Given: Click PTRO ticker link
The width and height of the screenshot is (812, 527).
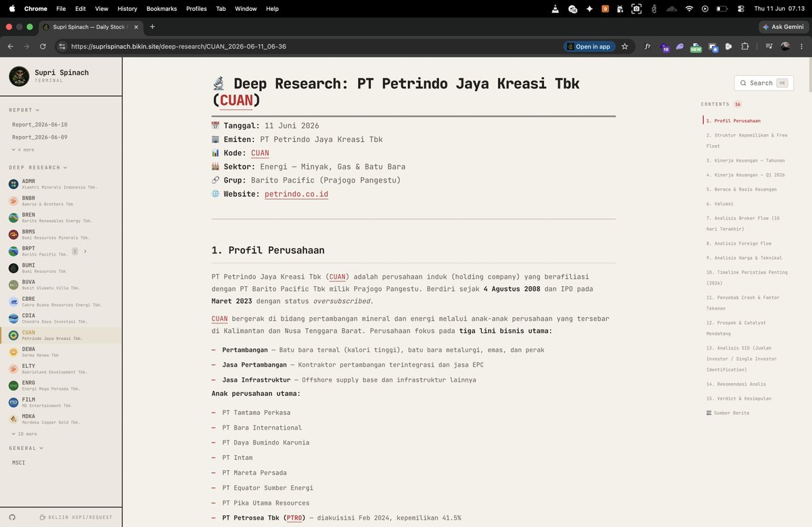Looking at the screenshot, I should pyautogui.click(x=294, y=518).
